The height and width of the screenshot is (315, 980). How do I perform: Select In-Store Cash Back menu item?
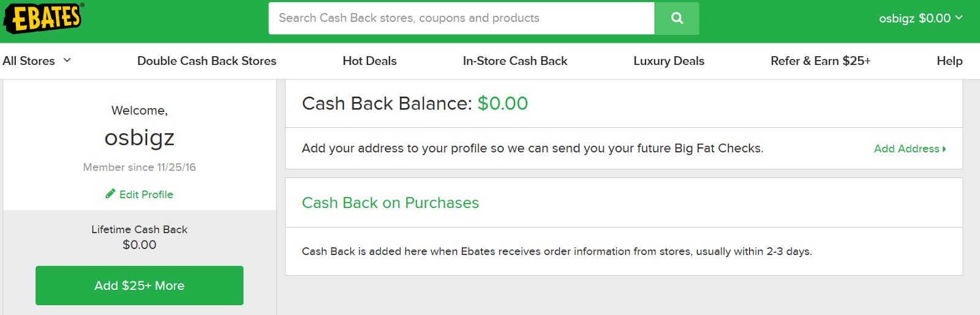point(514,61)
